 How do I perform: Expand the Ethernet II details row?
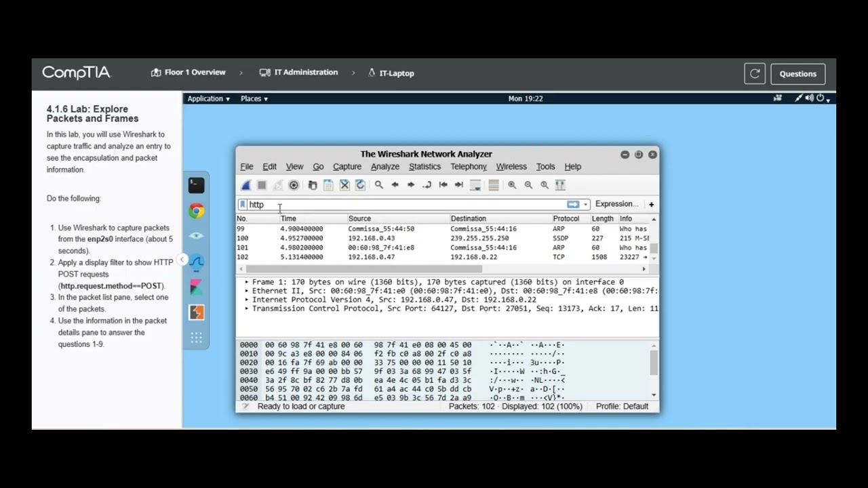tap(247, 291)
